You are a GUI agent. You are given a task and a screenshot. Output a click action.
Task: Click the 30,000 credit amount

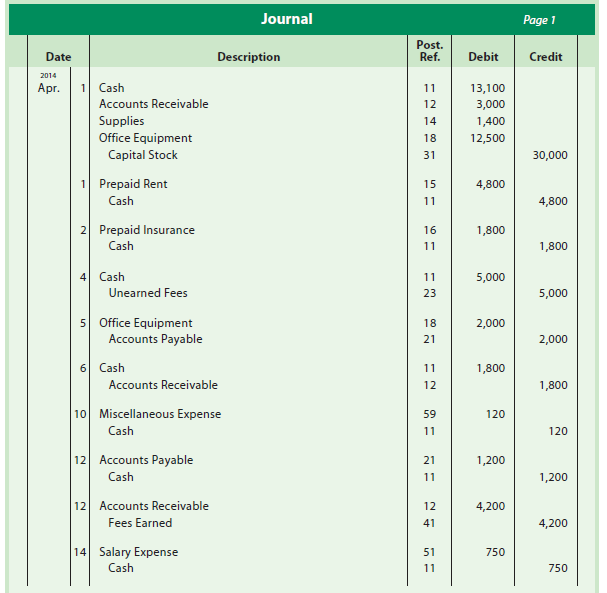[550, 155]
